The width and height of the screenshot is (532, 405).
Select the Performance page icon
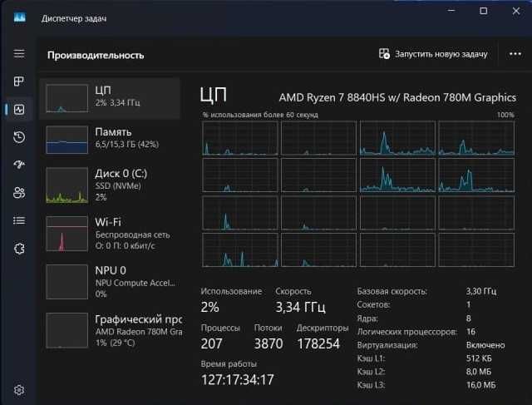pyautogui.click(x=19, y=109)
